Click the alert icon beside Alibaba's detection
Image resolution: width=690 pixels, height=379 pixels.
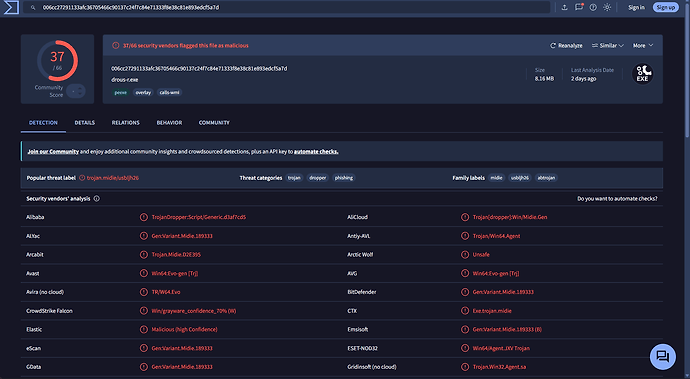[x=143, y=217]
